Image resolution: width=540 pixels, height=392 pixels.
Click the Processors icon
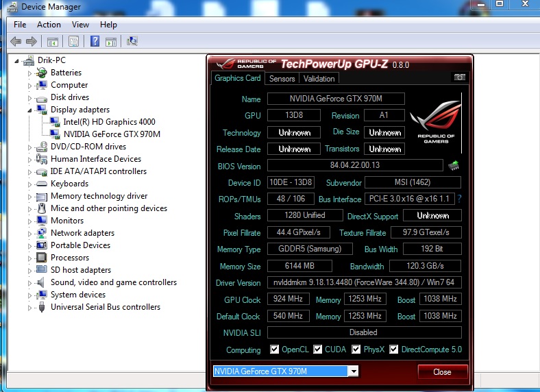42,258
